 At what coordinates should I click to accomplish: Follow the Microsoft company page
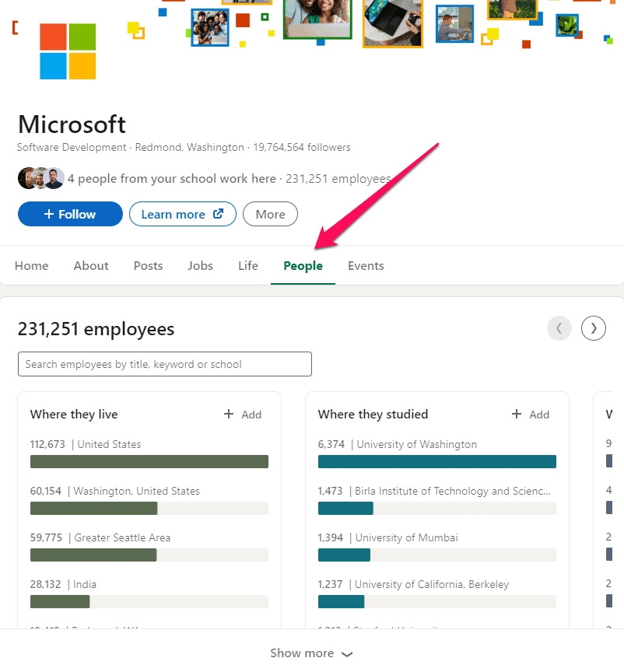point(70,214)
